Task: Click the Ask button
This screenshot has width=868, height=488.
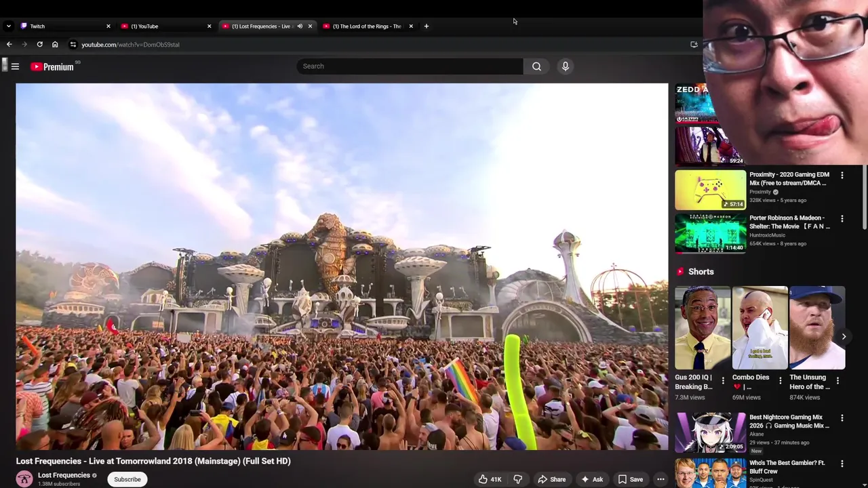Action: click(x=592, y=479)
